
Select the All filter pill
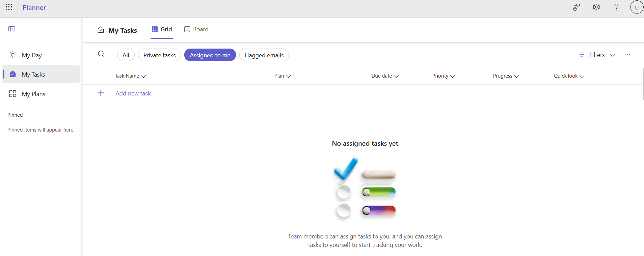126,55
